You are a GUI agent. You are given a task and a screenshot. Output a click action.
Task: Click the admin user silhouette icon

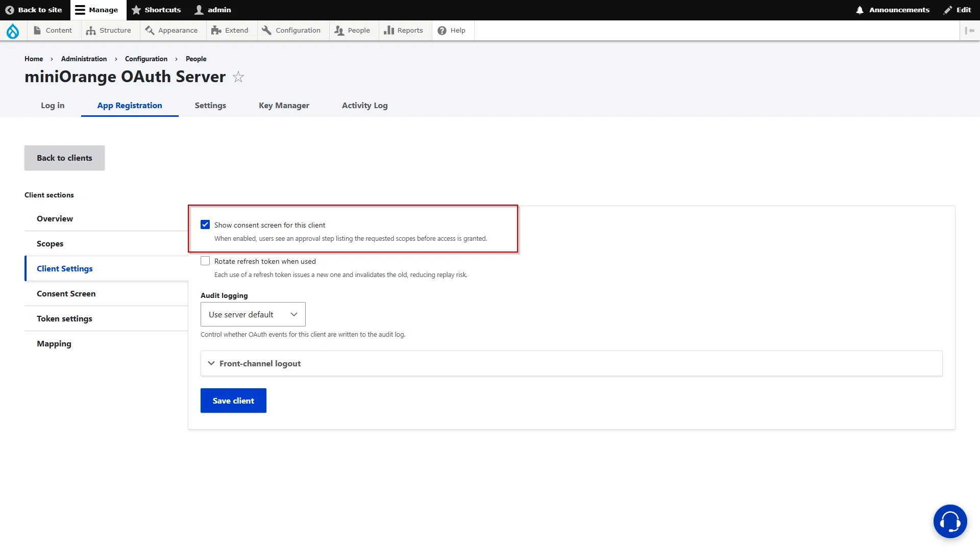click(x=199, y=10)
